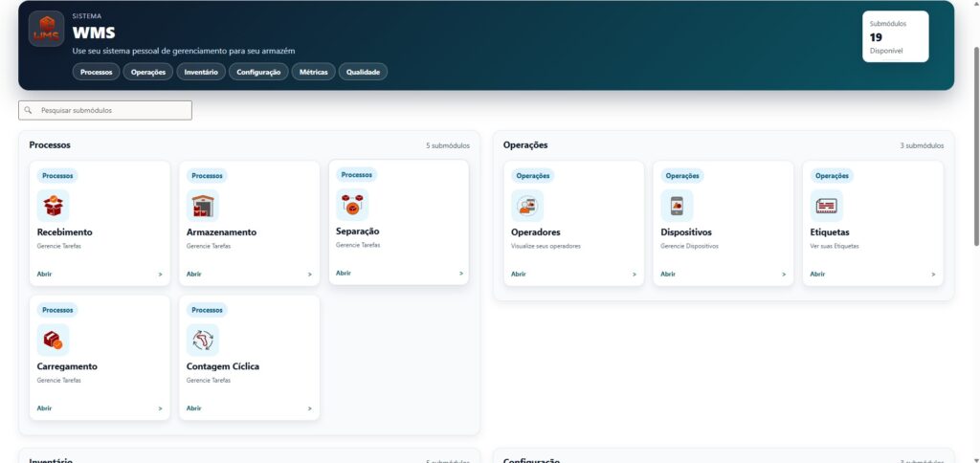This screenshot has width=980, height=463.
Task: Click the '3 submódulos' Operações count
Action: [x=922, y=146]
